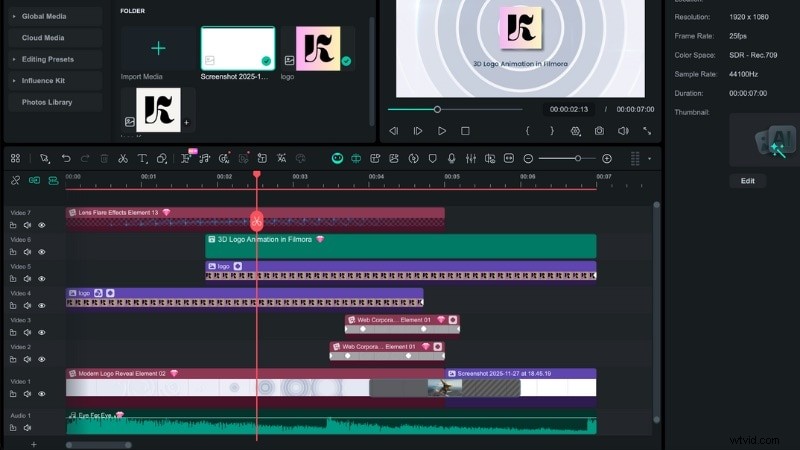The width and height of the screenshot is (800, 450).
Task: Click the timeline vertical scrollbar
Action: (x=657, y=312)
